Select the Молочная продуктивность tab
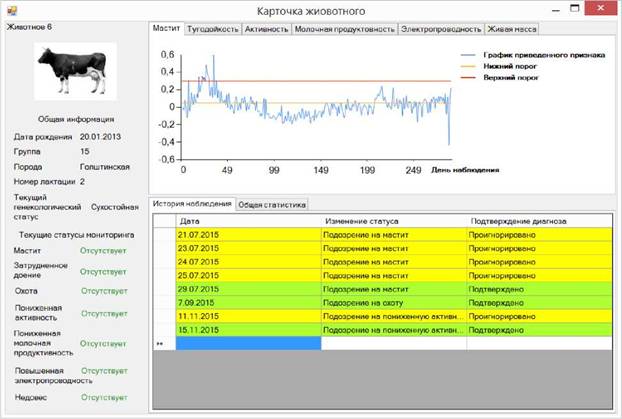The width and height of the screenshot is (622, 419). coord(344,29)
